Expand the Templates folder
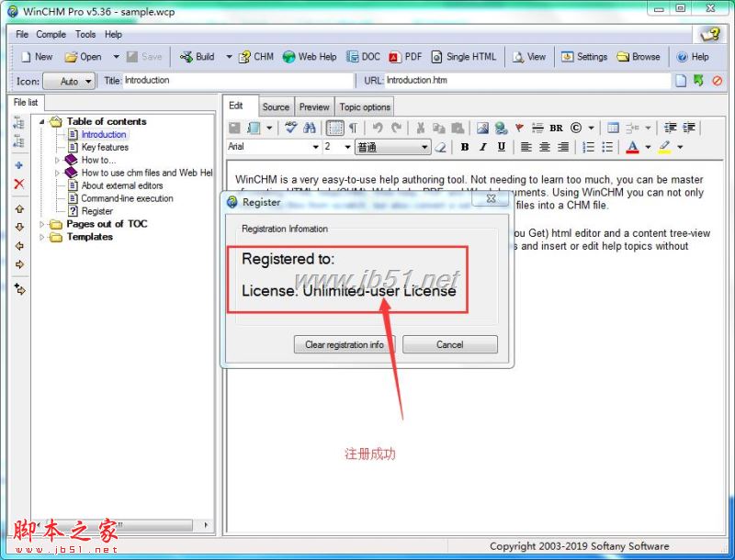Screen dimensions: 735x560 [41, 237]
